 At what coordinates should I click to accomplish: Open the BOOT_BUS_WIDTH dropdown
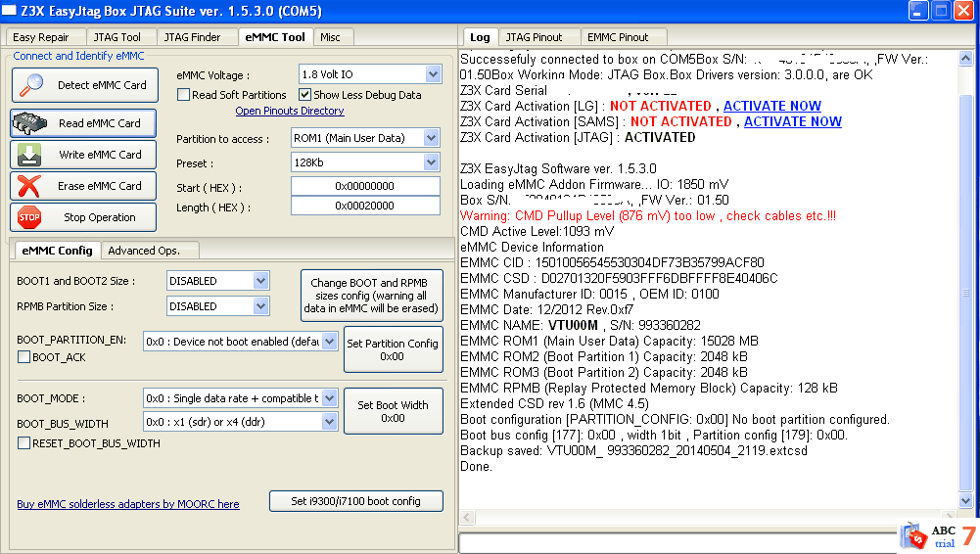click(x=329, y=422)
